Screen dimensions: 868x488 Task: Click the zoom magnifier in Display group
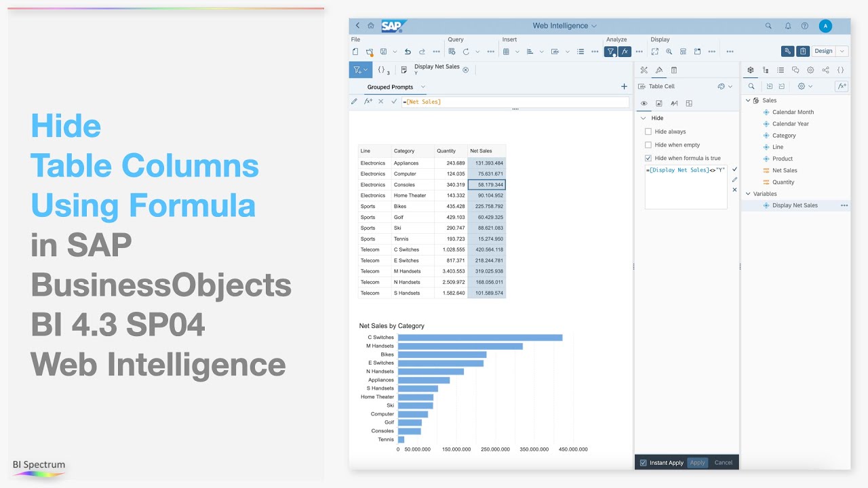click(x=669, y=52)
